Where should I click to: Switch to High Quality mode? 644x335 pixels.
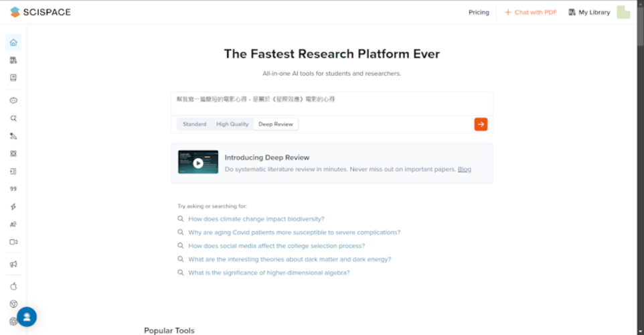232,125
